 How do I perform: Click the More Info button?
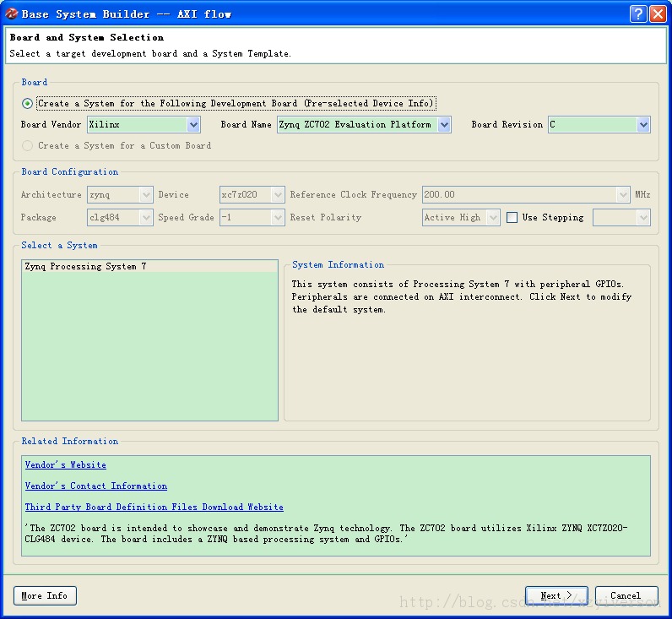click(45, 596)
